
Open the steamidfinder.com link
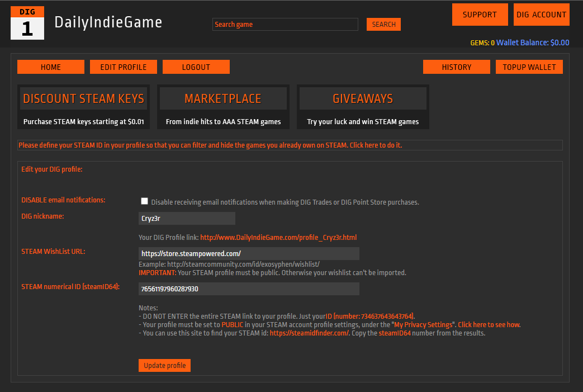pos(309,333)
